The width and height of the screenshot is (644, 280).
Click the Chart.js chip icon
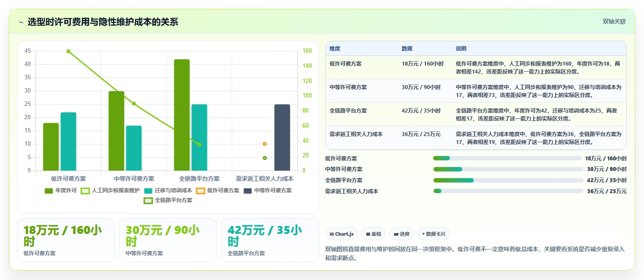point(332,234)
